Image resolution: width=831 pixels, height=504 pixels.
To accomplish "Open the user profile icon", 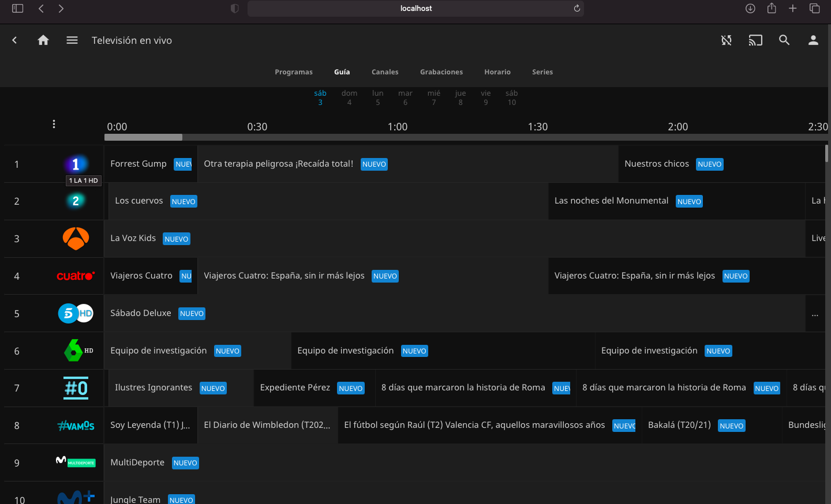I will pyautogui.click(x=813, y=40).
